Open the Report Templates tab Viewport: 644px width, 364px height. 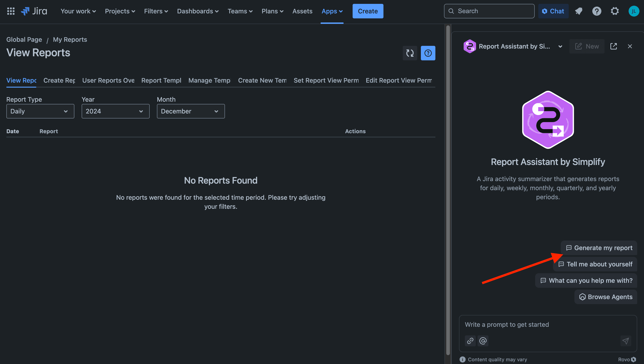[x=161, y=80]
